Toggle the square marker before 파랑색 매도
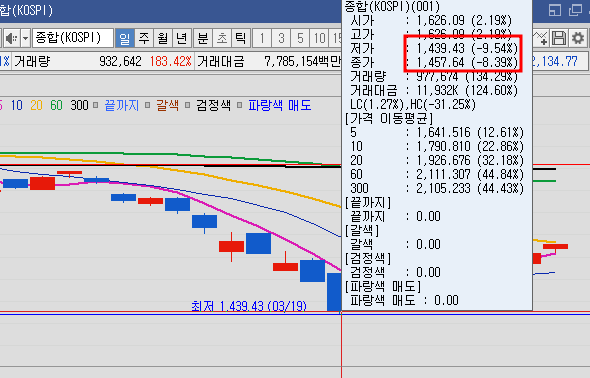Image resolution: width=590 pixels, height=378 pixels. coord(239,105)
